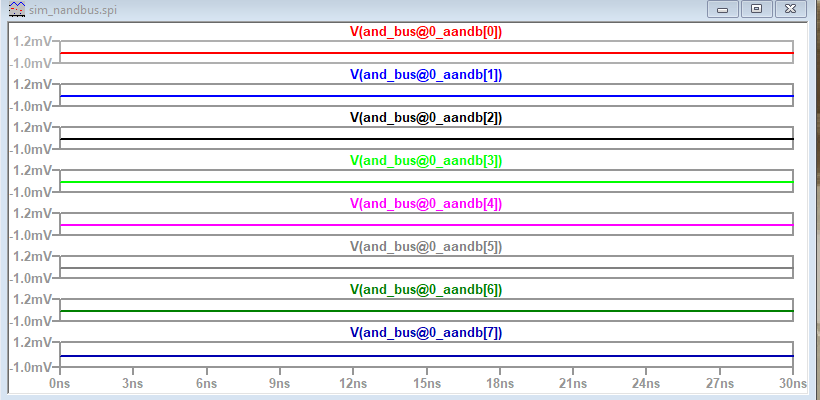Click the light green aandb[3] waveform trace

[427, 182]
